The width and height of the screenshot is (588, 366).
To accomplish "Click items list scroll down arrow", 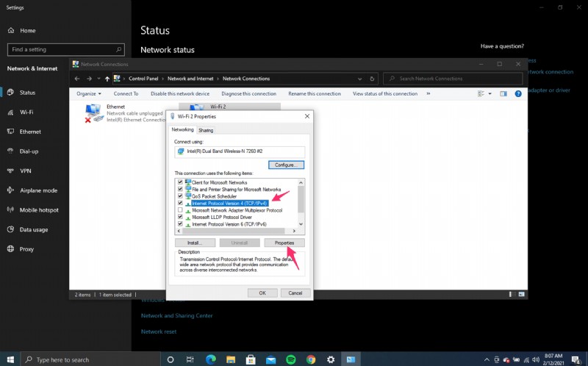I will [301, 224].
